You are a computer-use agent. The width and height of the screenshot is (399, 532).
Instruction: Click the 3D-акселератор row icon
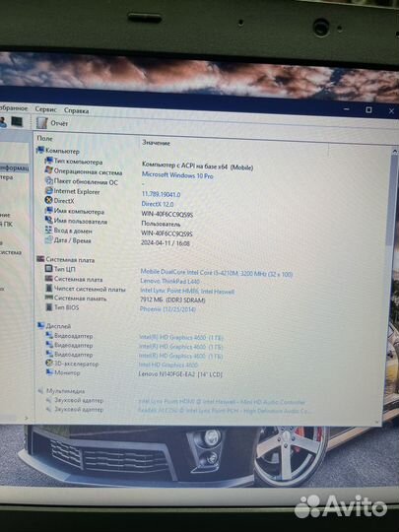pos(49,363)
